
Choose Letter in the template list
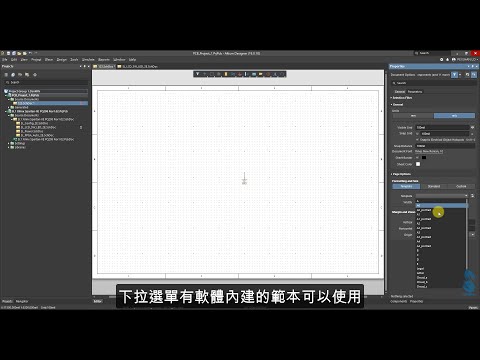441,273
